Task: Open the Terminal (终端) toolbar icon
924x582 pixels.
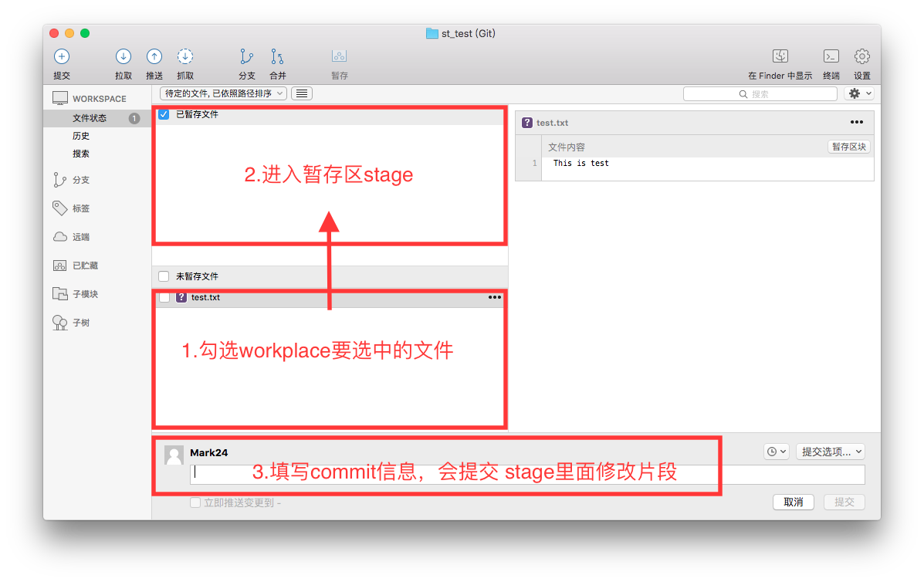Action: (831, 56)
